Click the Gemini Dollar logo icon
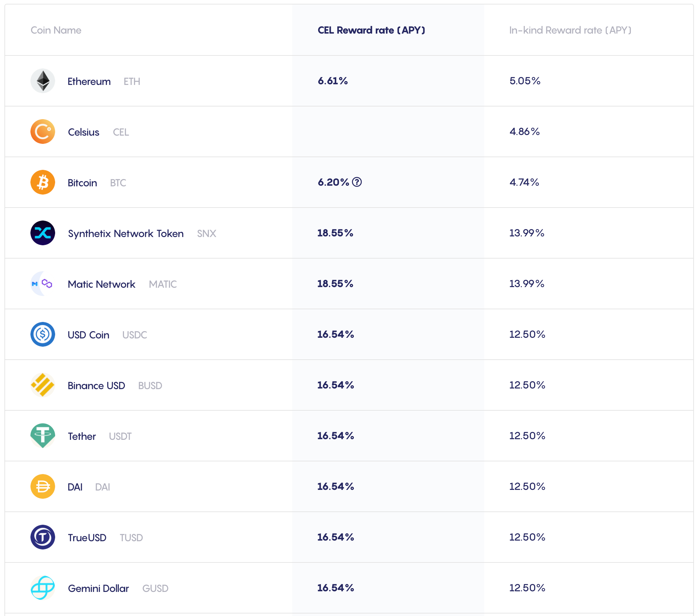The height and width of the screenshot is (616, 699). point(43,587)
